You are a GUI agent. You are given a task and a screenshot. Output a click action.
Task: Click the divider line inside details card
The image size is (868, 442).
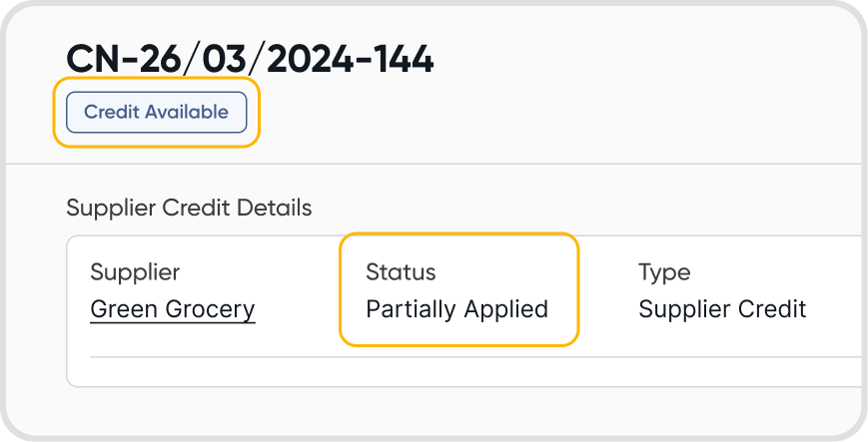(469, 356)
